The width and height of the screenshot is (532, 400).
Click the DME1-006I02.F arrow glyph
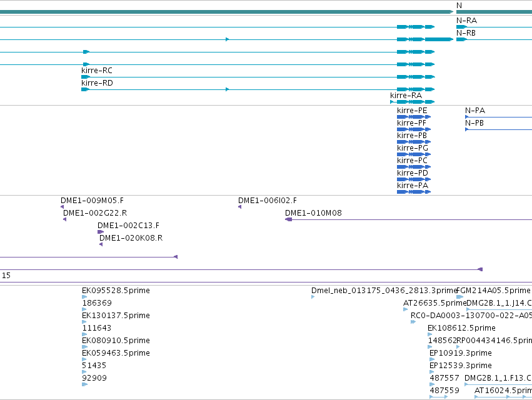[x=240, y=207]
